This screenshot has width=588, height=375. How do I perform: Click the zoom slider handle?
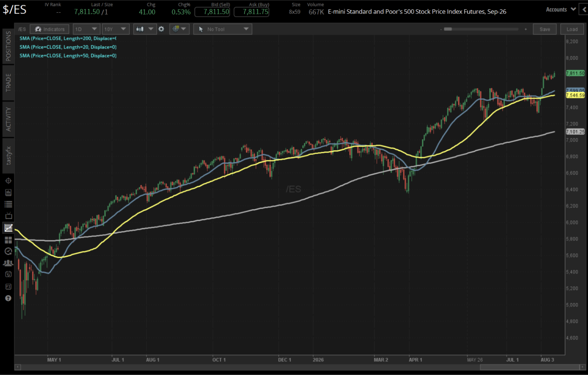tap(448, 29)
